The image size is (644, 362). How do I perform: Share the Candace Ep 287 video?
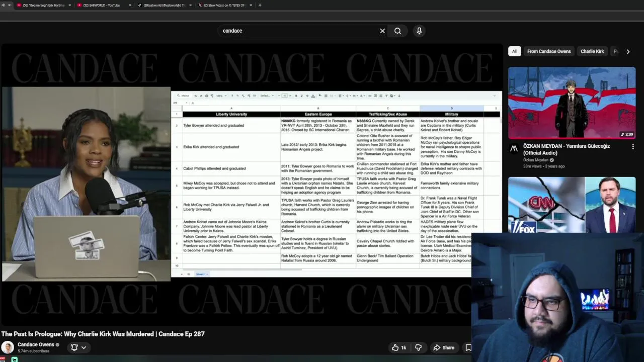click(444, 347)
